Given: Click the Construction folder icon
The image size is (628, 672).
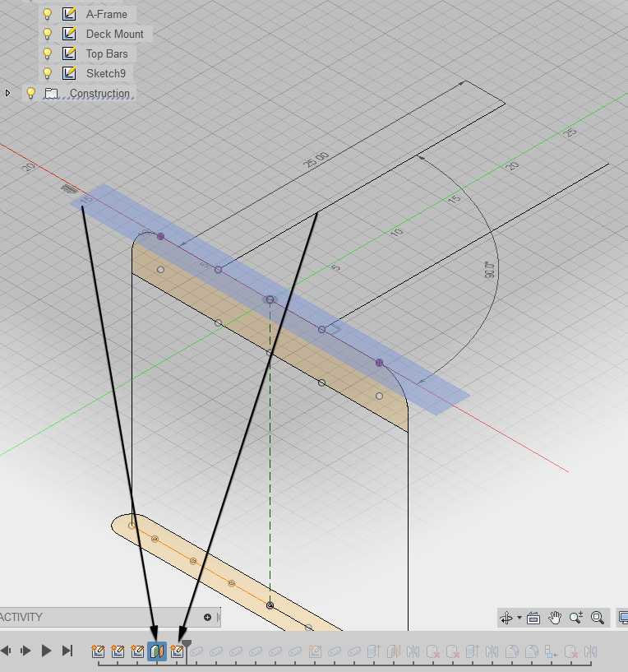Looking at the screenshot, I should tap(52, 93).
